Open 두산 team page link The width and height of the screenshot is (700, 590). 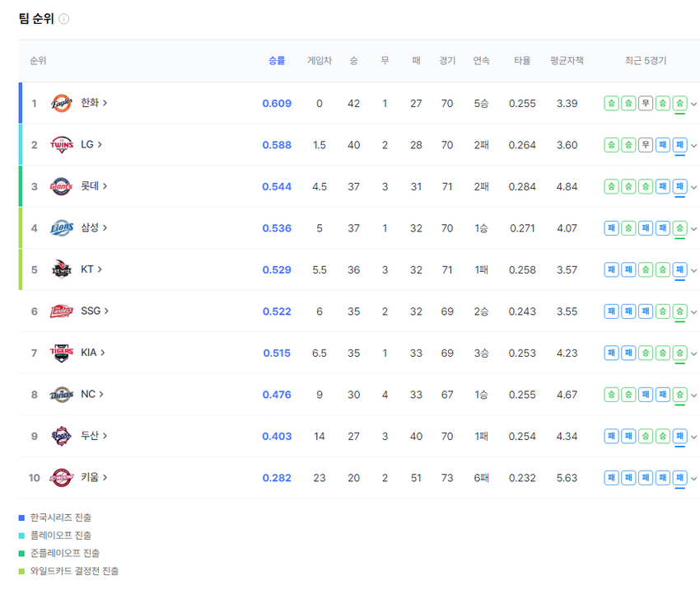[x=94, y=435]
